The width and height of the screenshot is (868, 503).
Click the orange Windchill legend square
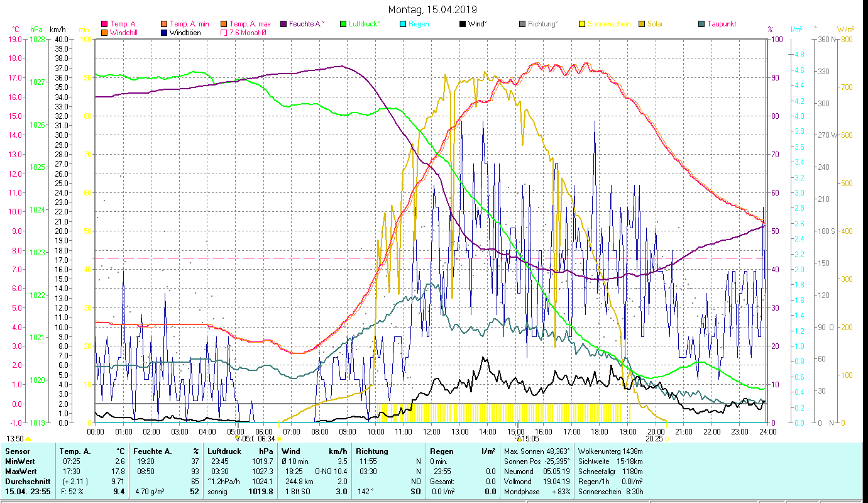[104, 33]
